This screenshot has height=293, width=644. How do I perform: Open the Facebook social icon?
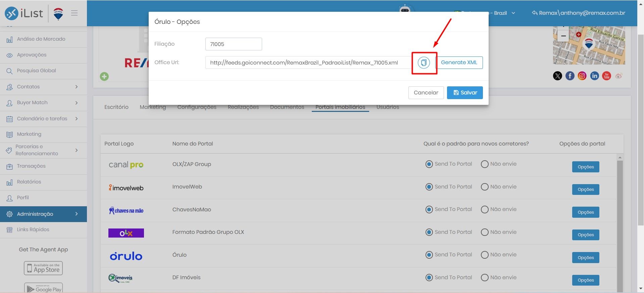click(x=570, y=76)
